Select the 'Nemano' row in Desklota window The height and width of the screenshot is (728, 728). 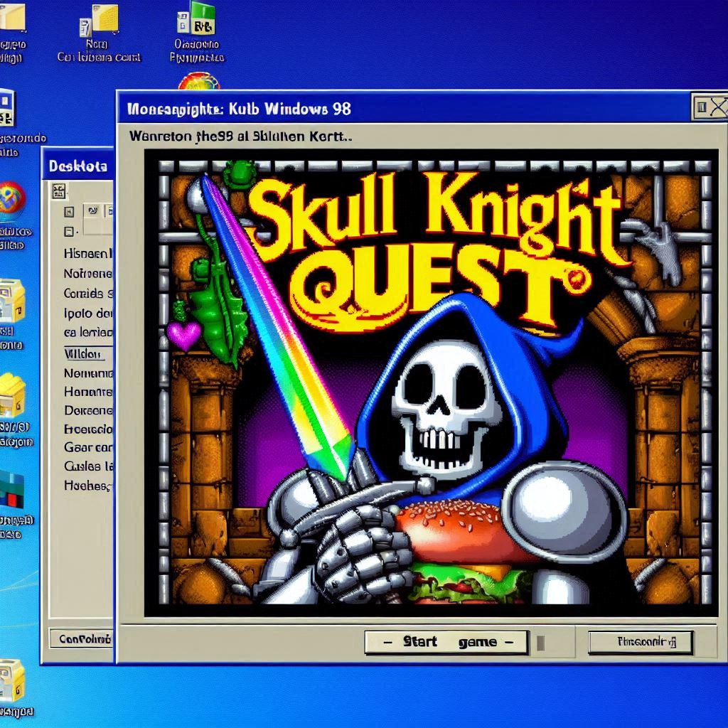[87, 373]
